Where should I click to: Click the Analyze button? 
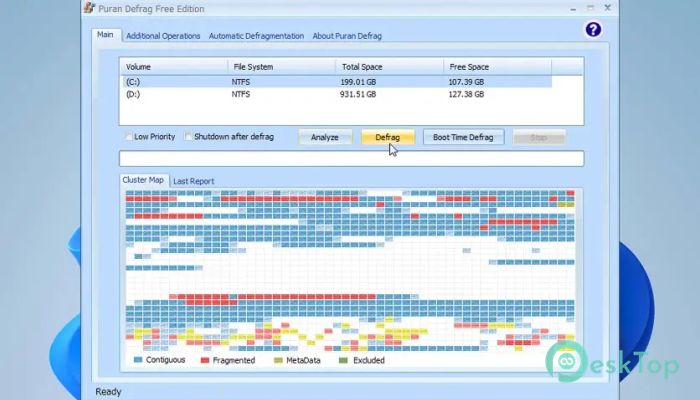coord(325,138)
